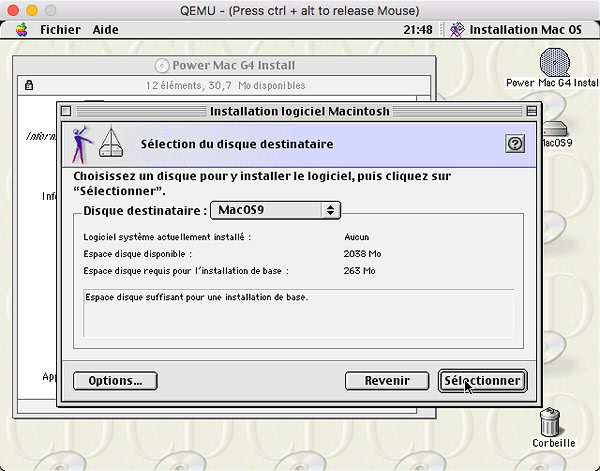Screen dimensions: 600x471
Task: Click the installer figure icon in header
Action: [82, 145]
